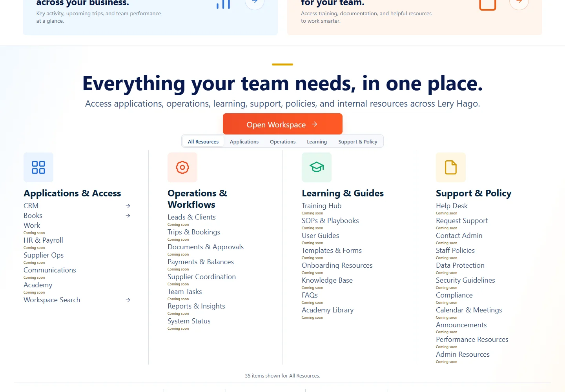Click Academy Library

(328, 310)
